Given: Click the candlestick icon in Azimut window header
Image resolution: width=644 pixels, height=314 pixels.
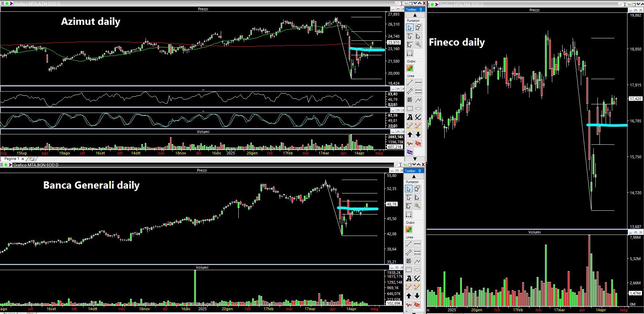Looking at the screenshot, I should point(406,3).
